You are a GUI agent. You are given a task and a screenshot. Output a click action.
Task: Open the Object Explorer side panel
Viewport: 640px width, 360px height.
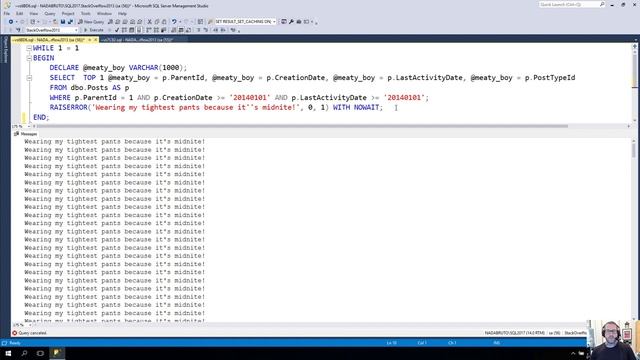coord(5,49)
